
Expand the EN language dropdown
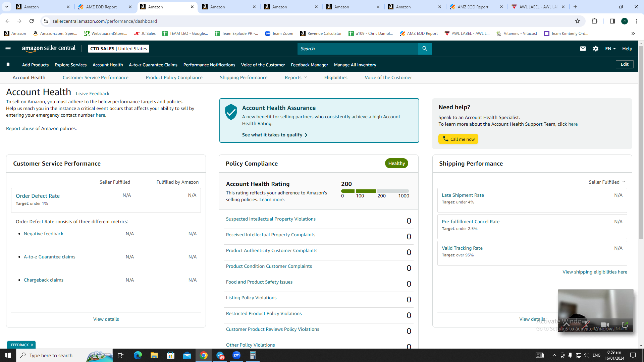coord(610,49)
